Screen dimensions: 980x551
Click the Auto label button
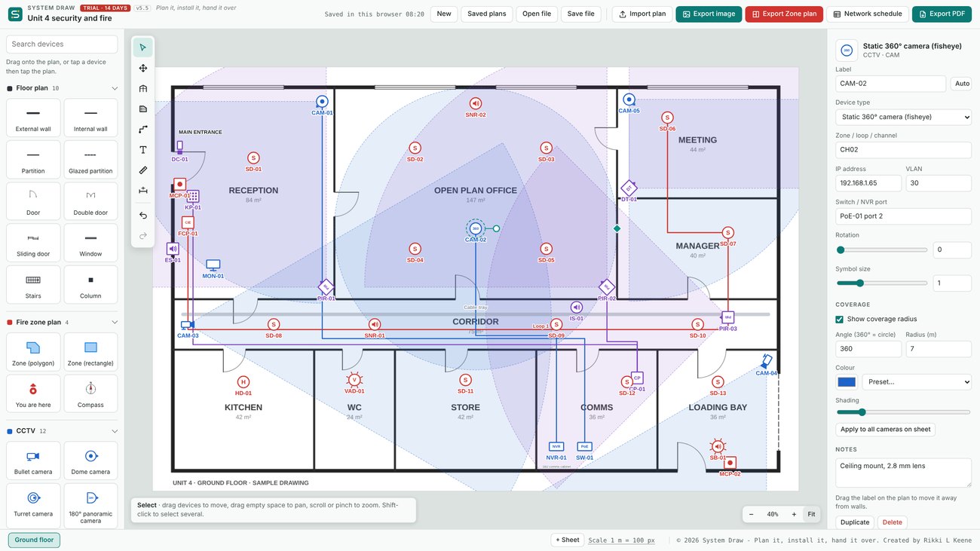click(x=962, y=84)
